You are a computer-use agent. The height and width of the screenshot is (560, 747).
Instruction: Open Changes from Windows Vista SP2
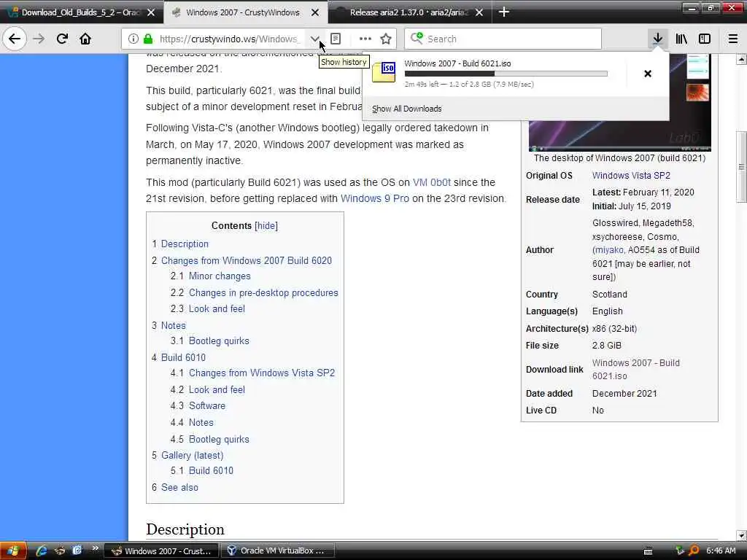pyautogui.click(x=262, y=373)
